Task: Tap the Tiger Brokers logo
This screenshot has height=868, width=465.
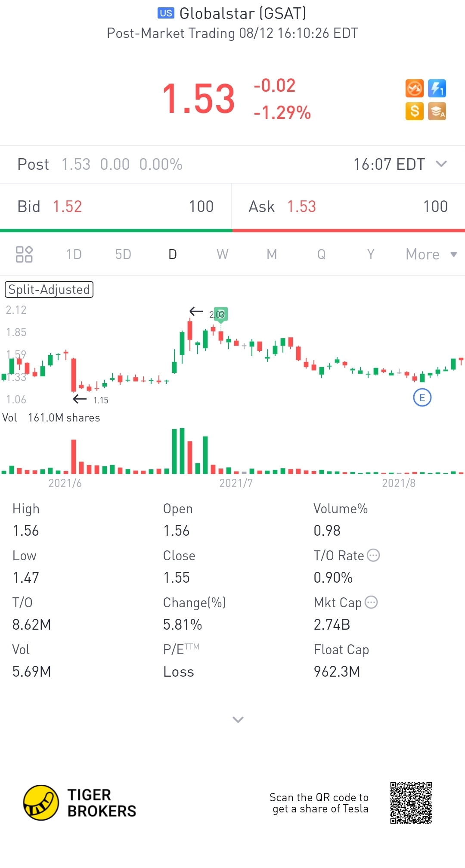Action: tap(80, 802)
